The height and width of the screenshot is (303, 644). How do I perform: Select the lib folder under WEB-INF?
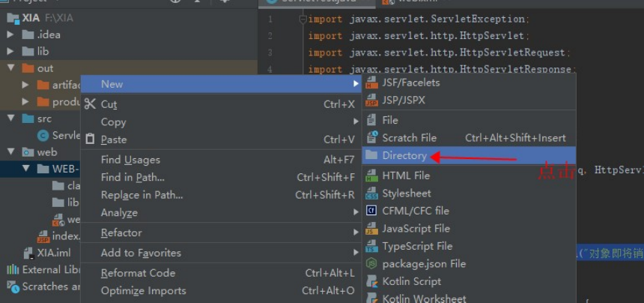tap(66, 202)
